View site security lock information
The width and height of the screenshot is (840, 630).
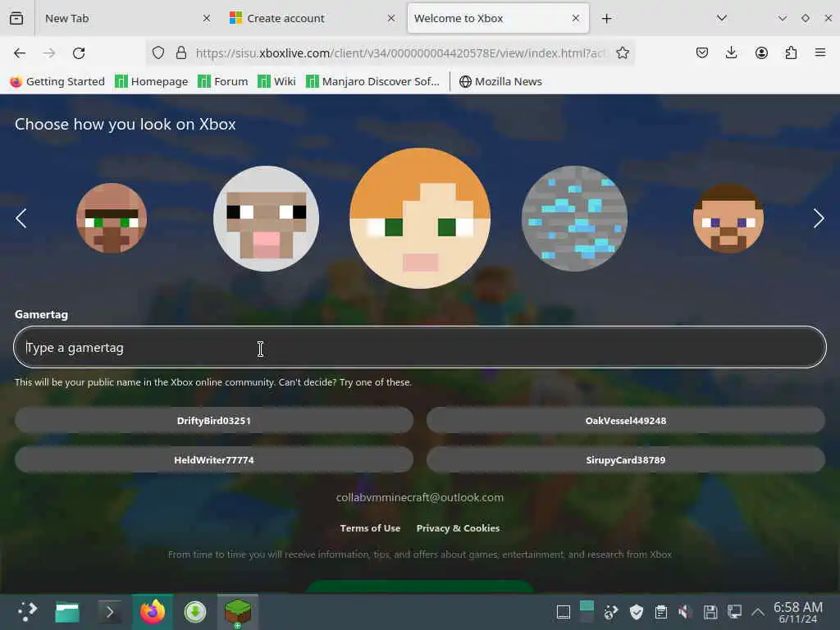181,53
